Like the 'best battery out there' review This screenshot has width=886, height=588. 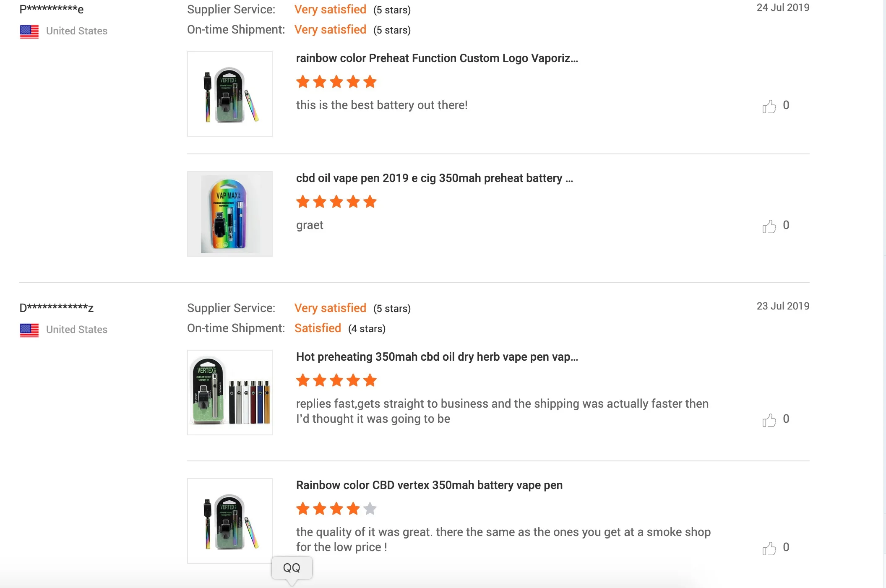coord(769,107)
